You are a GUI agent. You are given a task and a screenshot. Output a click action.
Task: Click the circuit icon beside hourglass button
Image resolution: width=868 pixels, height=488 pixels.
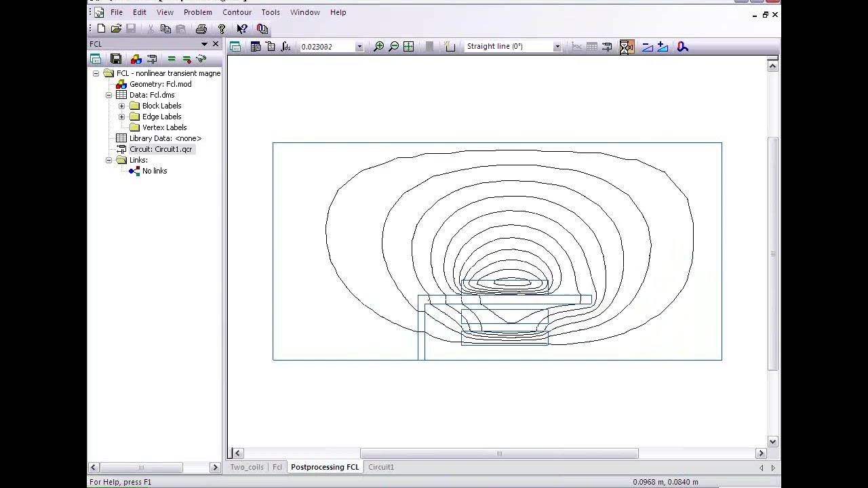(x=607, y=46)
